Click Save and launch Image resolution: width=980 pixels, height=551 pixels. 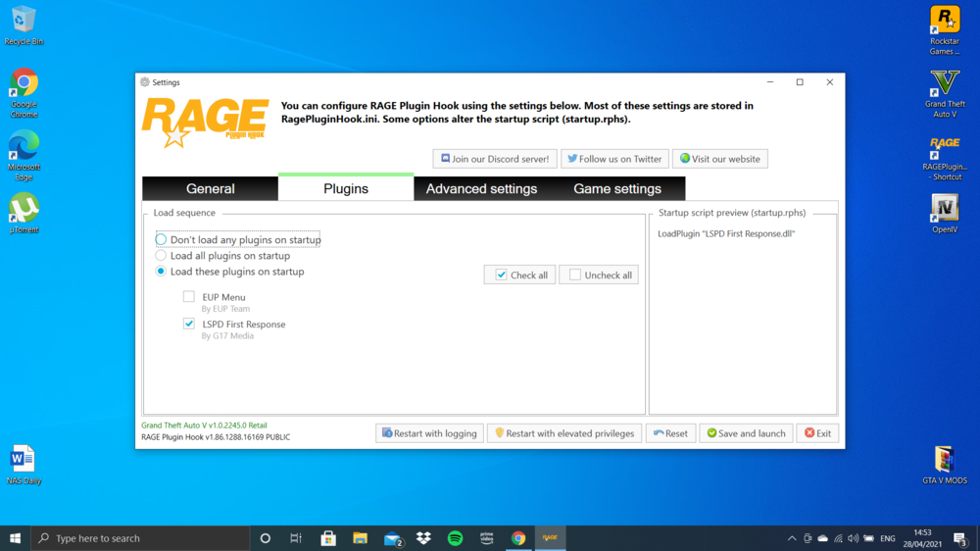(x=746, y=432)
